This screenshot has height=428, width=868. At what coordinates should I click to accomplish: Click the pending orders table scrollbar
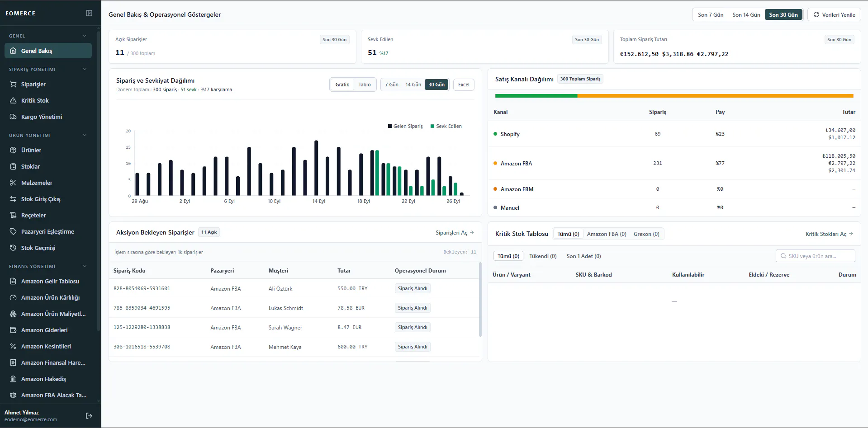(480, 299)
